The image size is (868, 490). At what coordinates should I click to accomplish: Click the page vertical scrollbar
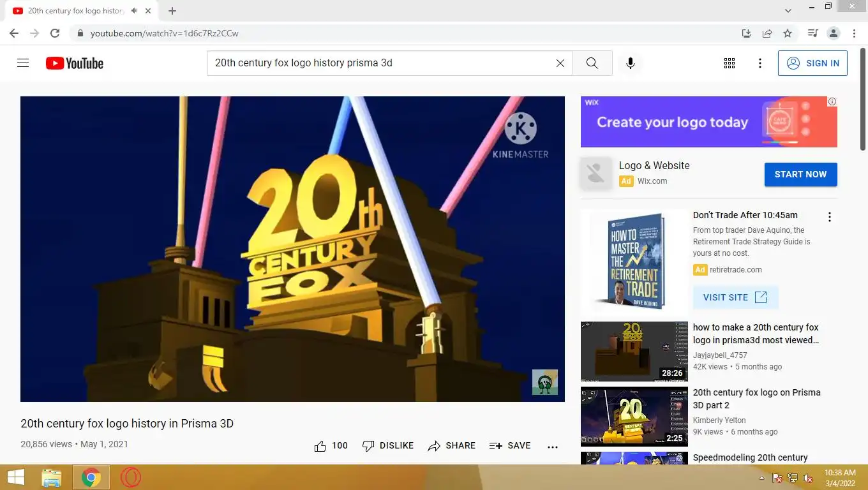pos(863,99)
